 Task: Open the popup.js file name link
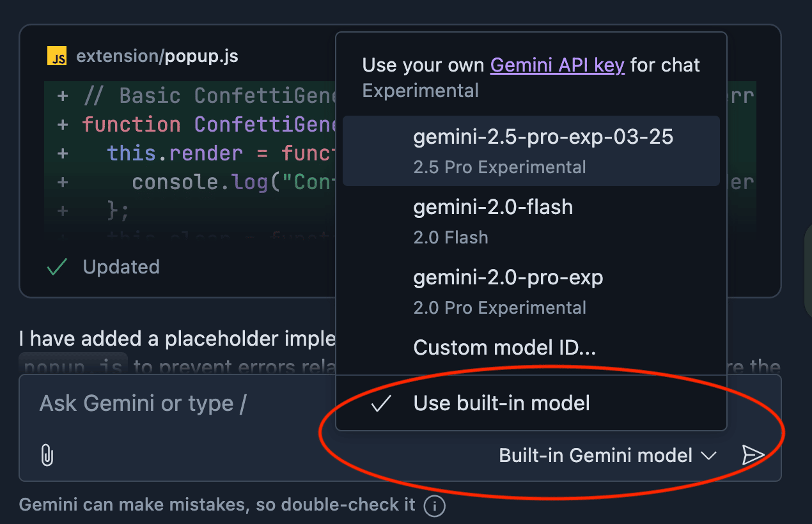coord(201,56)
